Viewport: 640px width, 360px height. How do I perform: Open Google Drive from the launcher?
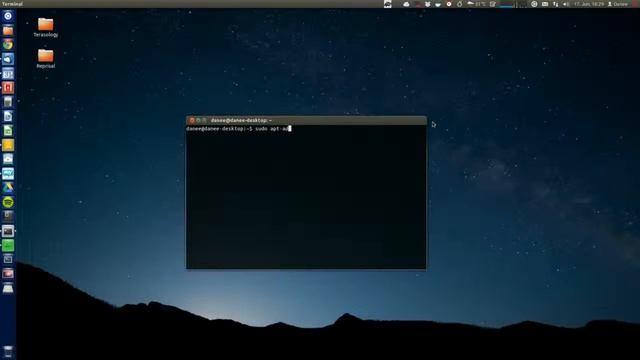click(x=8, y=188)
